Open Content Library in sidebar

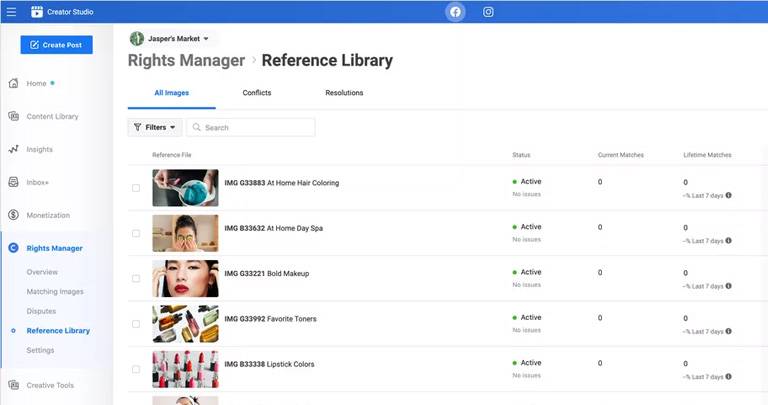[52, 116]
